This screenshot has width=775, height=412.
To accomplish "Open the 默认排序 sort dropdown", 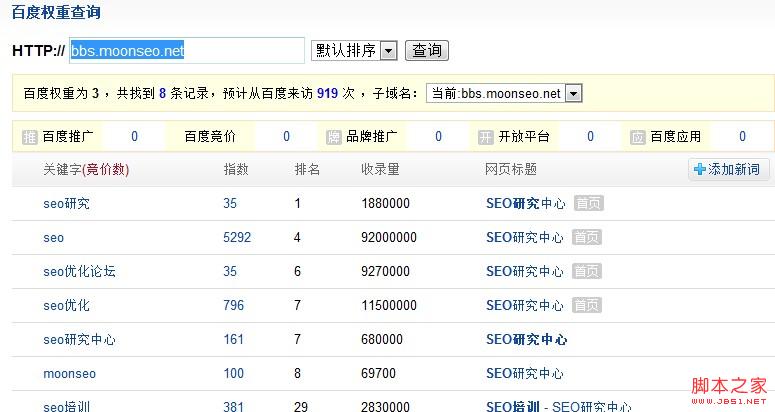I will (x=354, y=50).
